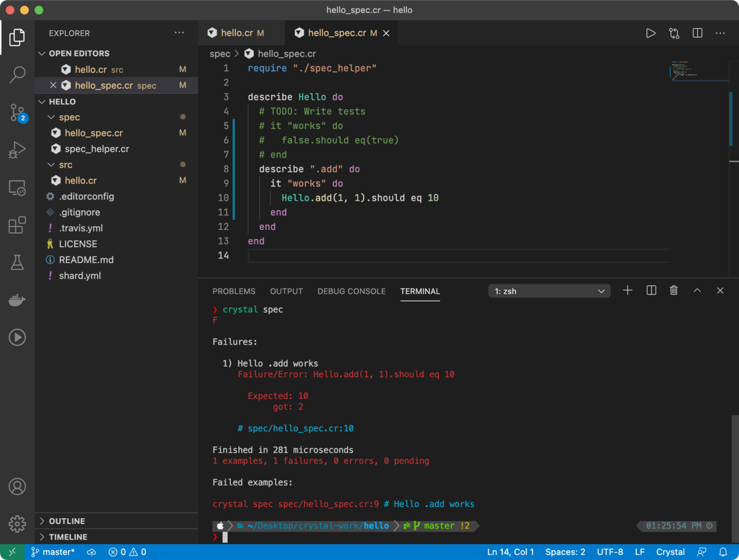The image size is (739, 560).
Task: Click Ln 14, Col 1 in status bar
Action: pos(511,552)
